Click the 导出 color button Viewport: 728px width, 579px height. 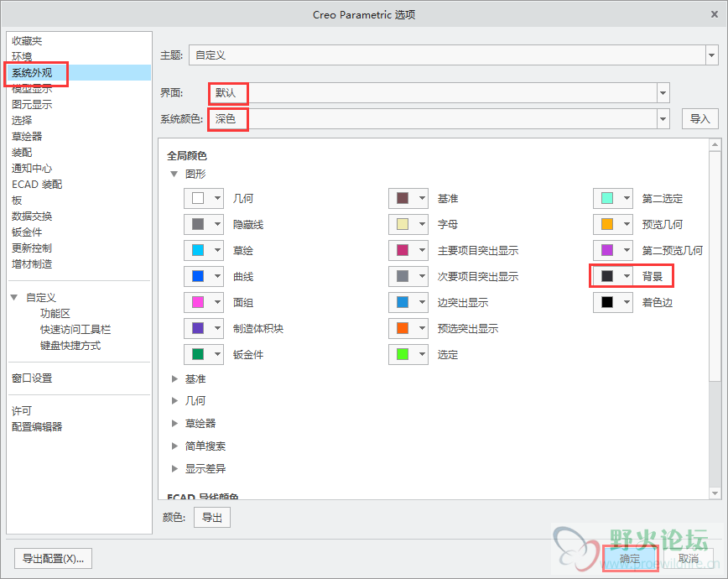(x=212, y=518)
